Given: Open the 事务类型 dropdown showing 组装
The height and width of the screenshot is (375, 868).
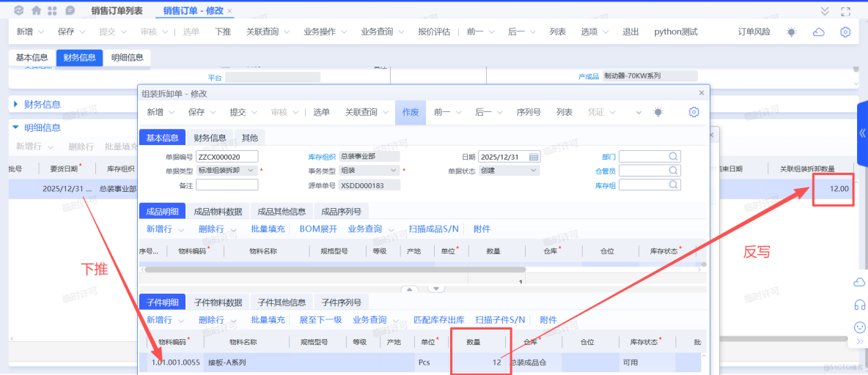Looking at the screenshot, I should tap(369, 171).
